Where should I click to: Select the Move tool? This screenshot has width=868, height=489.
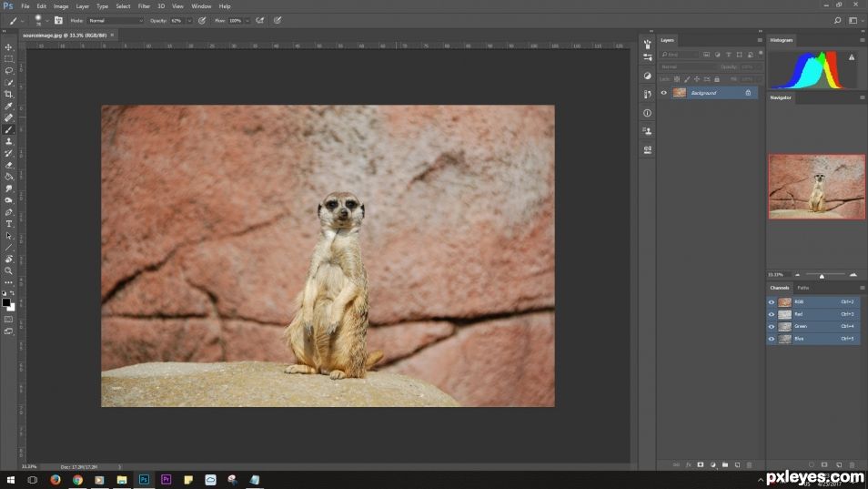[x=8, y=47]
